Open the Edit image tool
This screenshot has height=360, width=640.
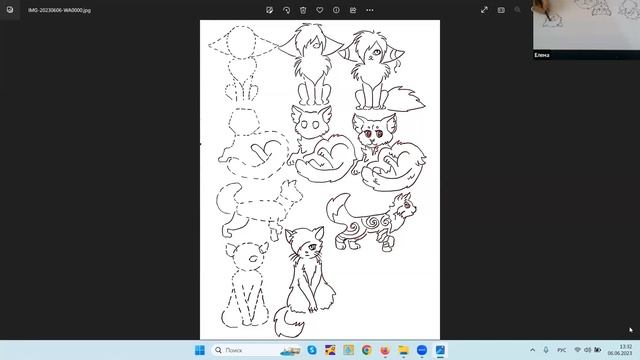269,10
